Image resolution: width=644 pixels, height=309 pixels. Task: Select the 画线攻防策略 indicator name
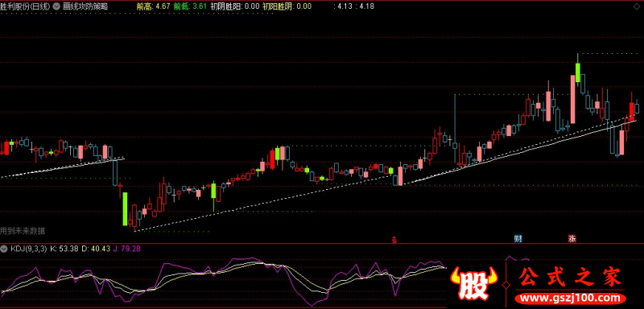[85, 6]
